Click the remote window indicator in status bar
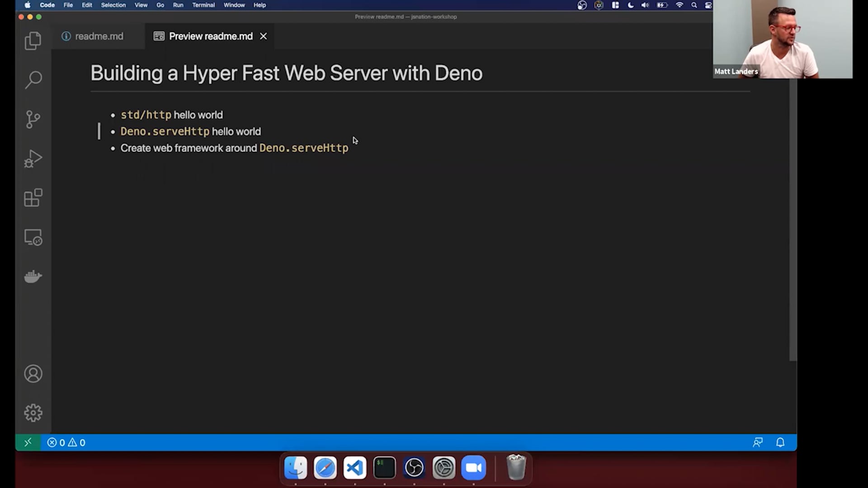This screenshot has height=488, width=868. pyautogui.click(x=28, y=442)
